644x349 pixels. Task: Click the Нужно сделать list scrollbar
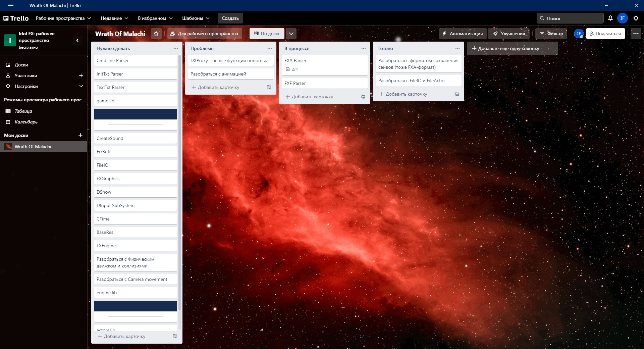point(180,183)
